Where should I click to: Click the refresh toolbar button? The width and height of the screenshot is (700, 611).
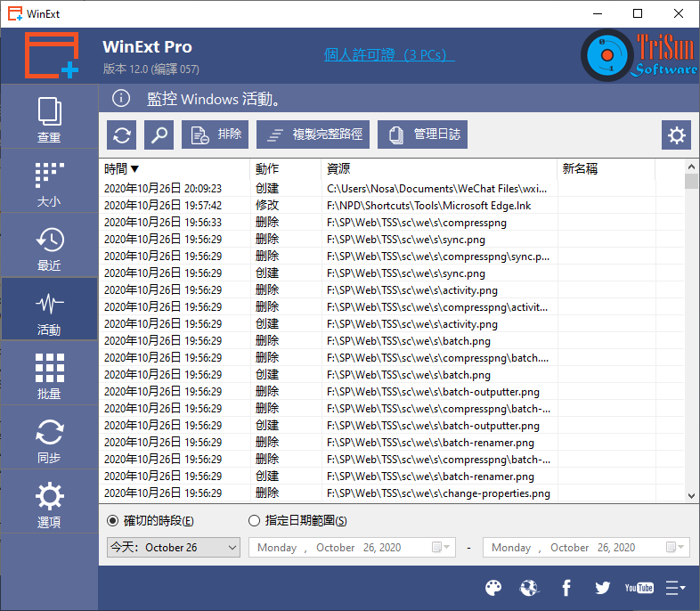[x=121, y=134]
